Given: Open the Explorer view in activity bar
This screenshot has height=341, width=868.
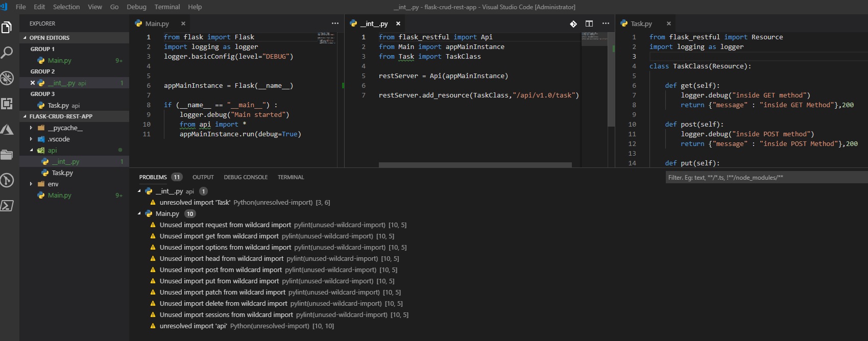Looking at the screenshot, I should (7, 27).
